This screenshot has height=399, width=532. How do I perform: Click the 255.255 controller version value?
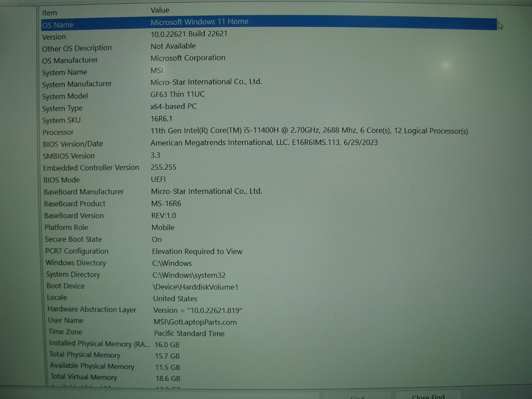[164, 167]
